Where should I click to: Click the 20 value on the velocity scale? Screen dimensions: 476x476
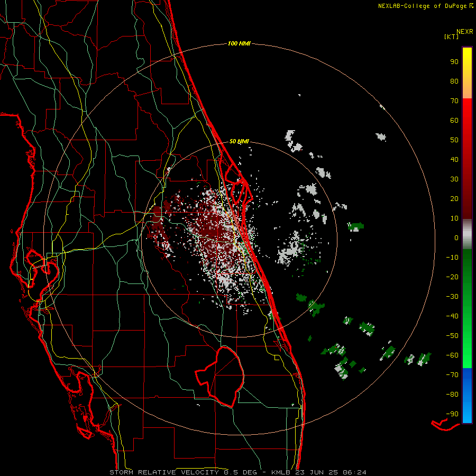click(x=454, y=199)
